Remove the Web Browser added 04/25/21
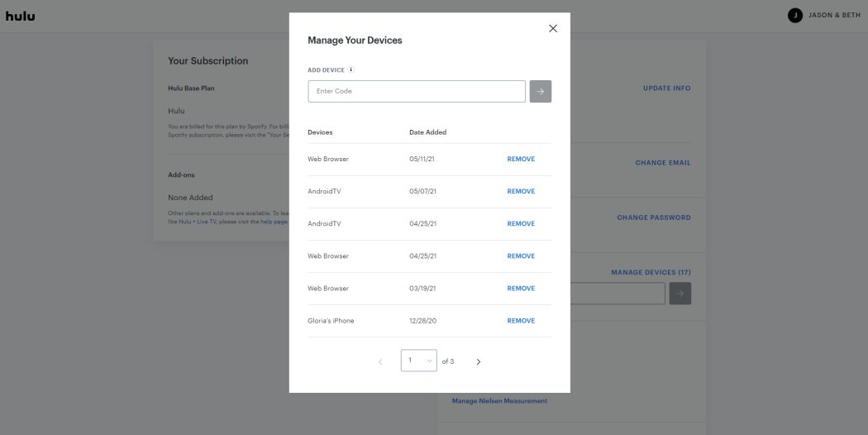 click(x=521, y=256)
